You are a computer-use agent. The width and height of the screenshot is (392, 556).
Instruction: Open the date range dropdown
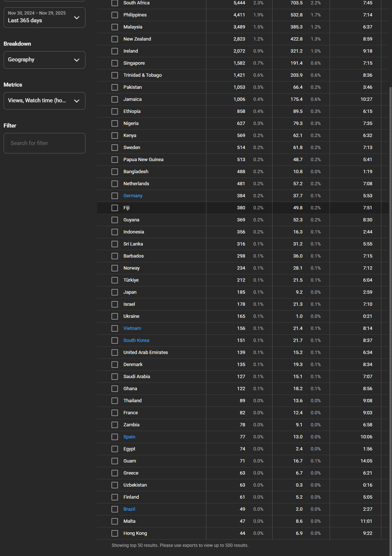click(44, 17)
